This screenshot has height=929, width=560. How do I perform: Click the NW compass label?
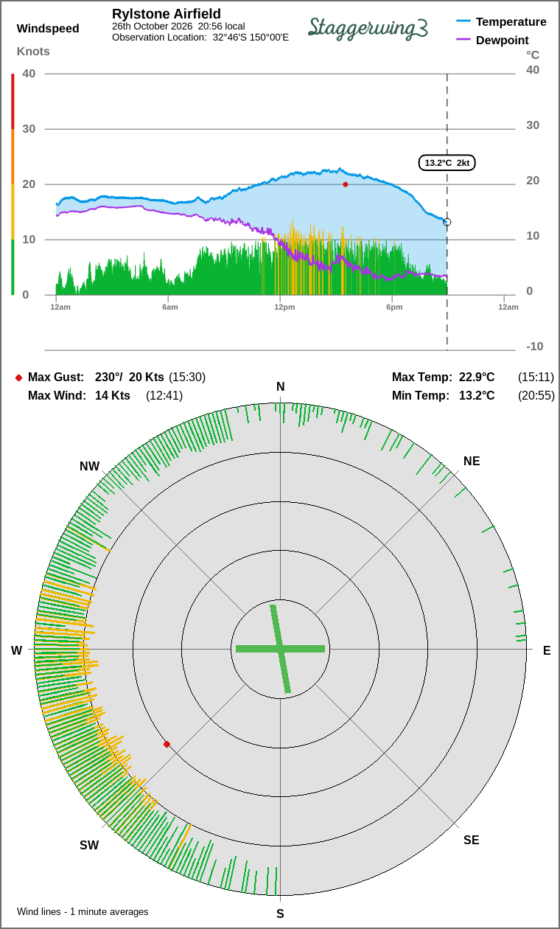pyautogui.click(x=90, y=466)
